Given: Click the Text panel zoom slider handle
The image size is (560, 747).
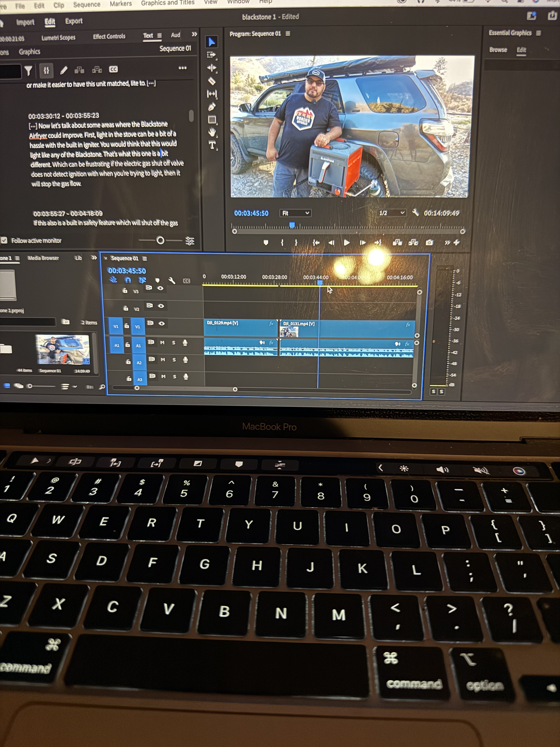Looking at the screenshot, I should click(x=161, y=240).
